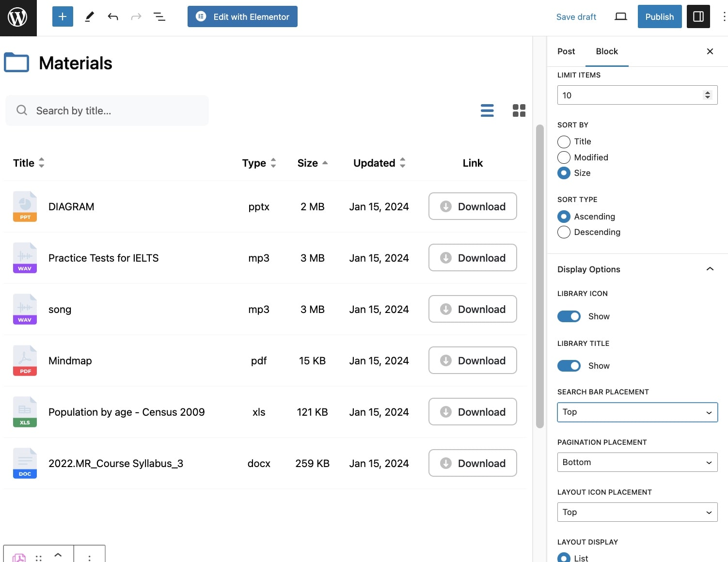728x562 pixels.
Task: Click the laptop preview icon
Action: tap(620, 16)
